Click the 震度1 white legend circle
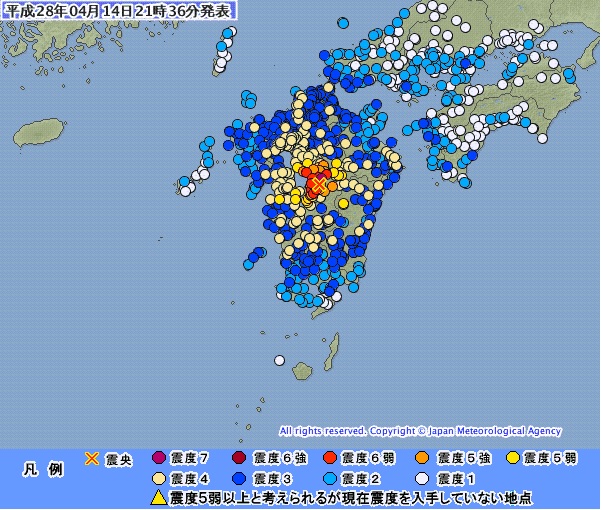602x510 pixels. pyautogui.click(x=422, y=479)
